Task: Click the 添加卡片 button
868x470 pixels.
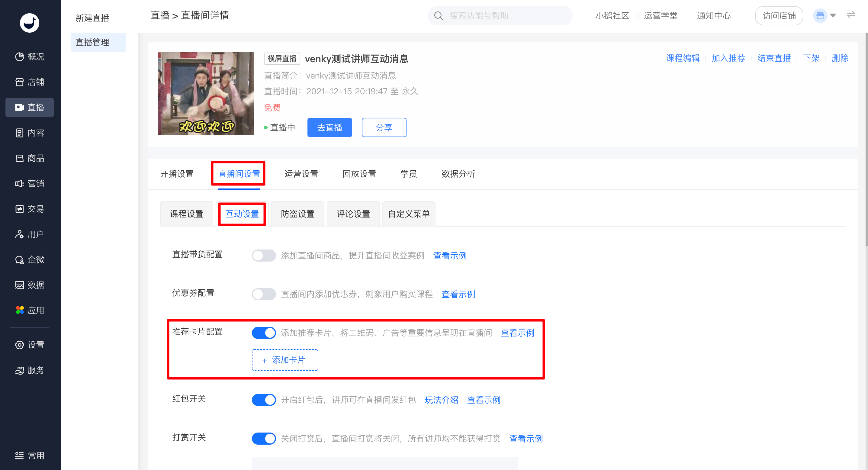Action: (x=285, y=360)
